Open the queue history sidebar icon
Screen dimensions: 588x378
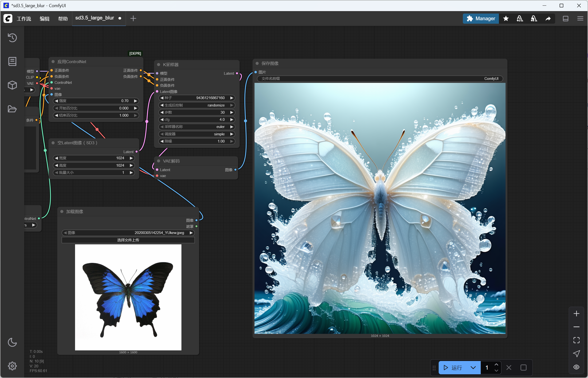[x=12, y=38]
